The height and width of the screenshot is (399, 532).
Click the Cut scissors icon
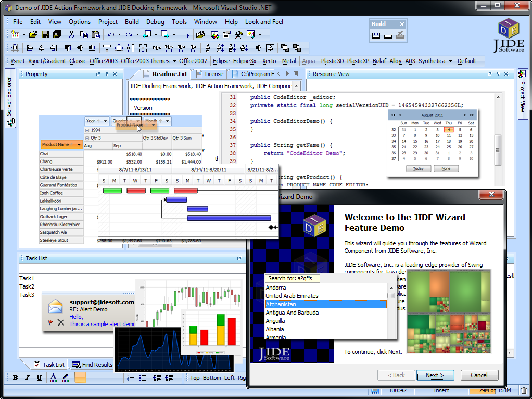[x=71, y=35]
